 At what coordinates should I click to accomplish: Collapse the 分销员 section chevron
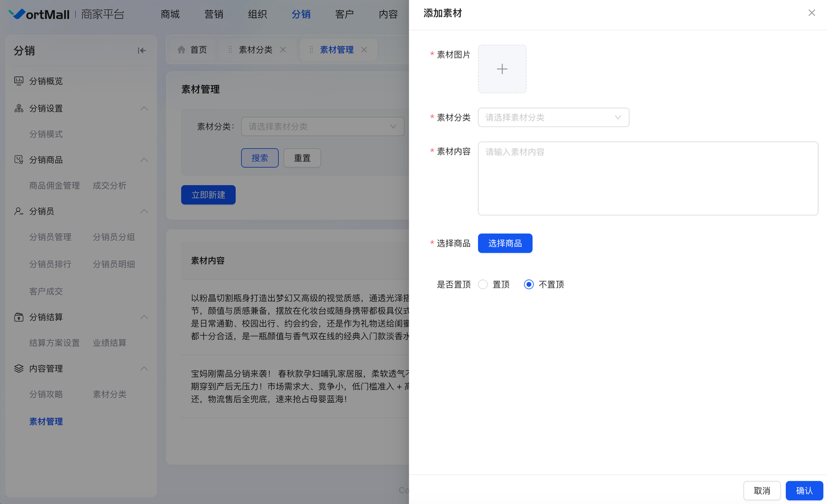click(144, 211)
